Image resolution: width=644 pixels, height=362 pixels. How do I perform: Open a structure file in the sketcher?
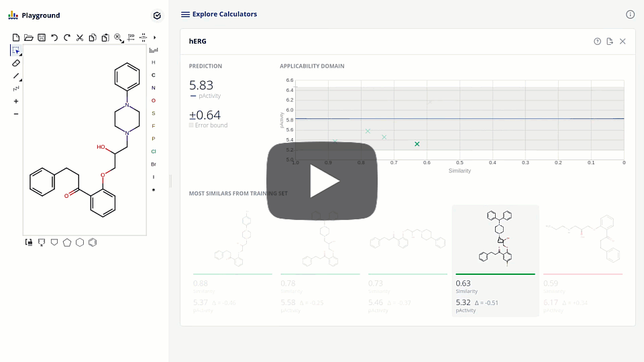(x=29, y=38)
